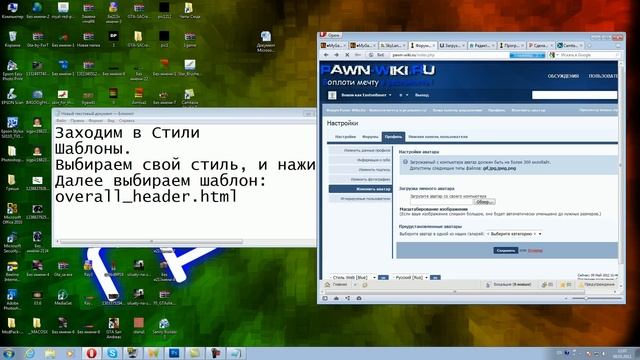Click the Opera address bar
This screenshot has width=640, height=360.
[x=449, y=55]
